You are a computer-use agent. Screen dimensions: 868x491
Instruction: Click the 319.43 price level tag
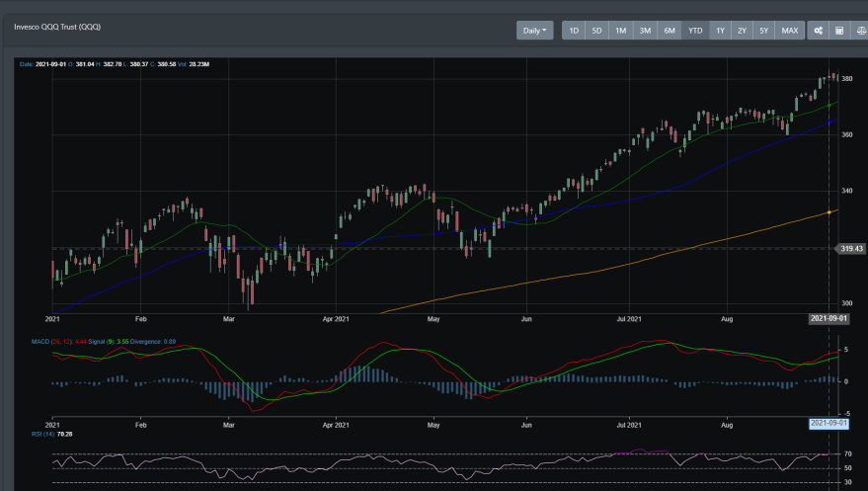851,249
